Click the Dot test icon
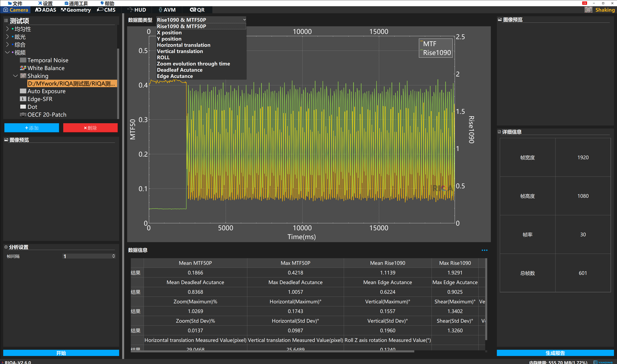 pos(23,107)
